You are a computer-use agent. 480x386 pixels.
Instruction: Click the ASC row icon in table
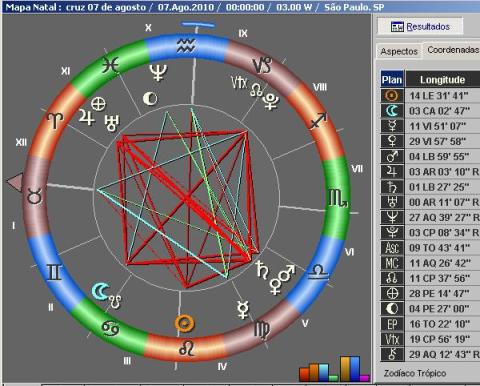[392, 248]
